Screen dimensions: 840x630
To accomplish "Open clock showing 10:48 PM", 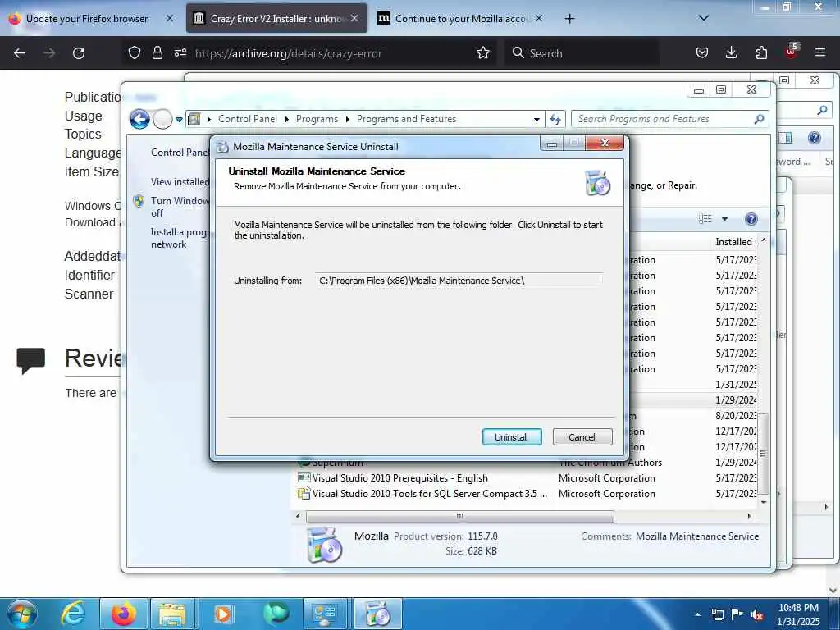I will [798, 614].
